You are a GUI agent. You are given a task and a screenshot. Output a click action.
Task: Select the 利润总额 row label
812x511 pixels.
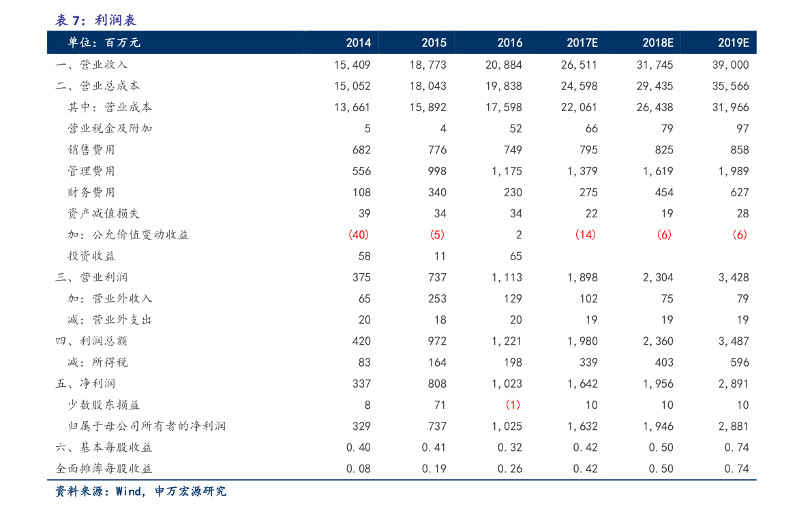click(91, 341)
